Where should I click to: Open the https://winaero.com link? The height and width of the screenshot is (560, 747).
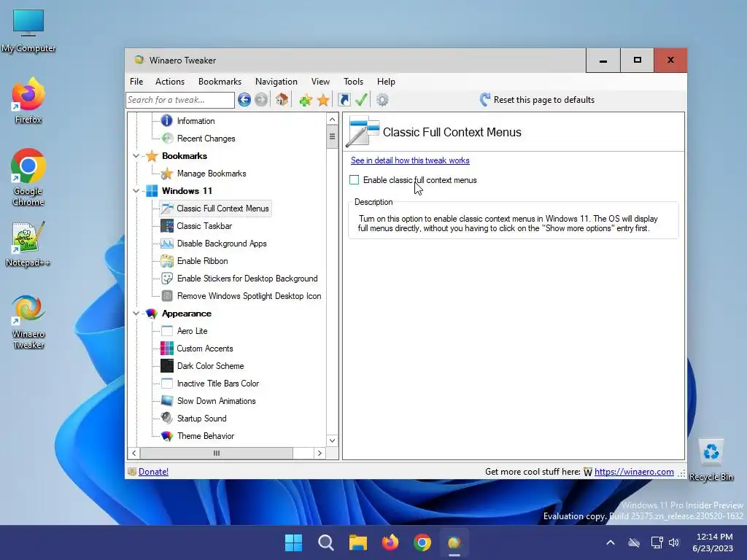click(634, 472)
